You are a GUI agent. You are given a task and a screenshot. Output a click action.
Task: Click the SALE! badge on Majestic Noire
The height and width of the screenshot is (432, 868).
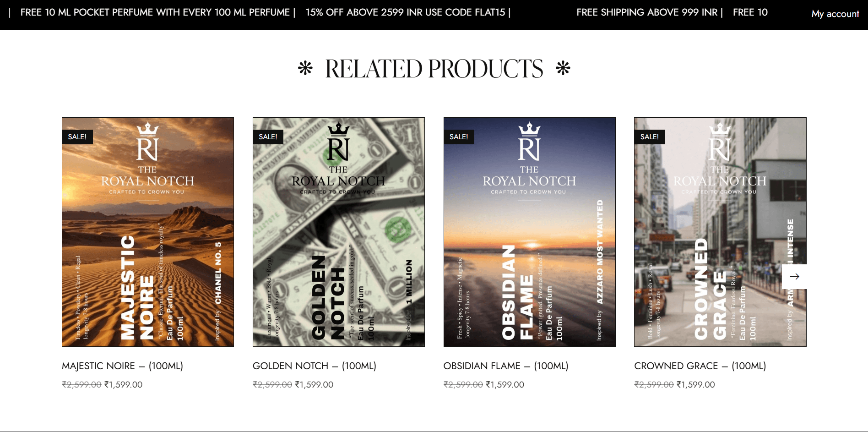tap(77, 137)
